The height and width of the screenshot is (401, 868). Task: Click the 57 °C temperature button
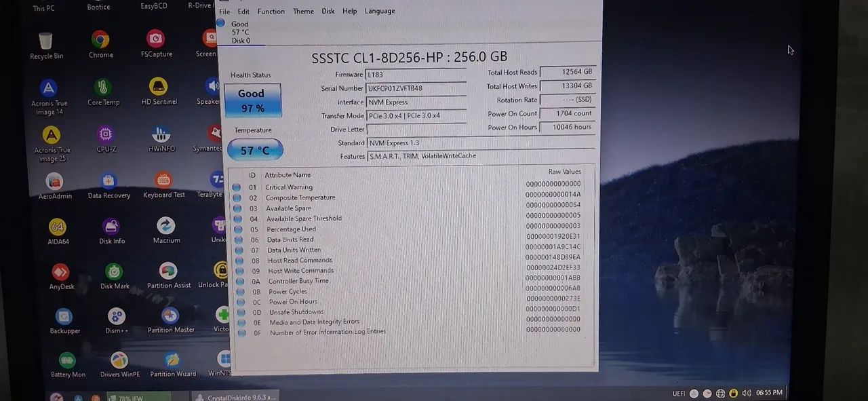click(255, 150)
